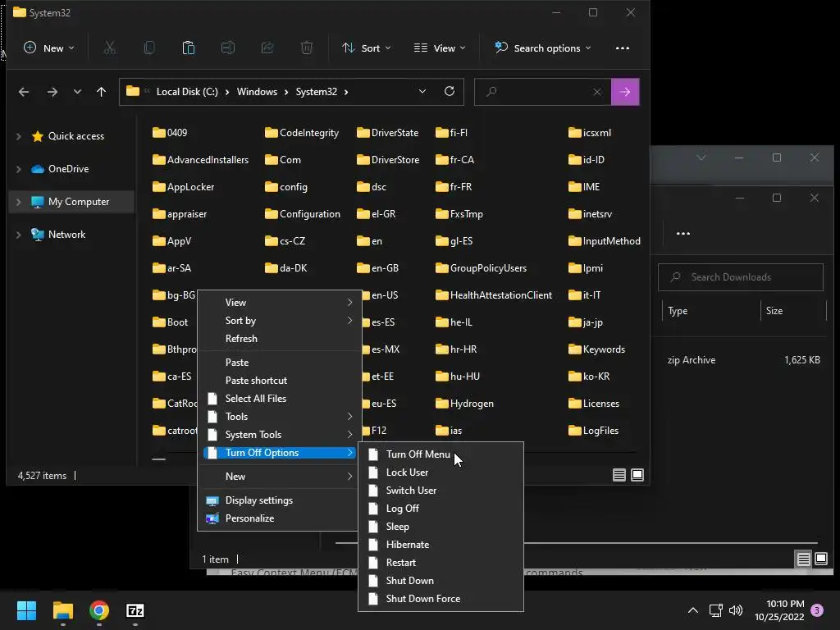Screen dimensions: 840x630
Task: Choose Hibernate from submenu
Action: (441, 545)
